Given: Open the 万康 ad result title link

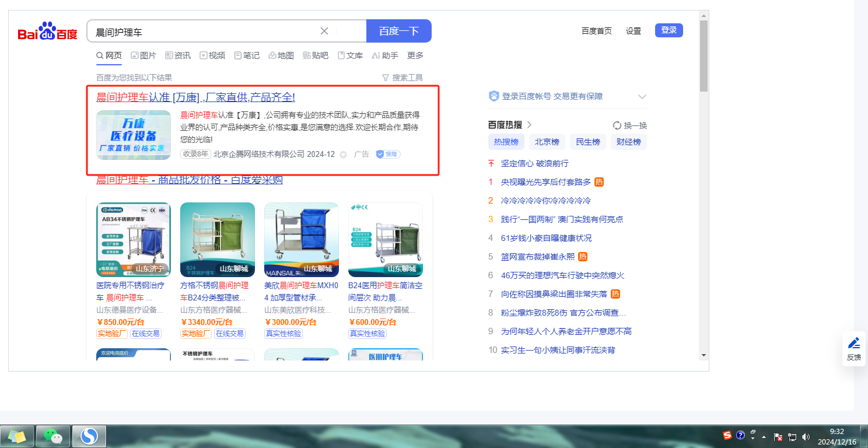Looking at the screenshot, I should point(195,97).
